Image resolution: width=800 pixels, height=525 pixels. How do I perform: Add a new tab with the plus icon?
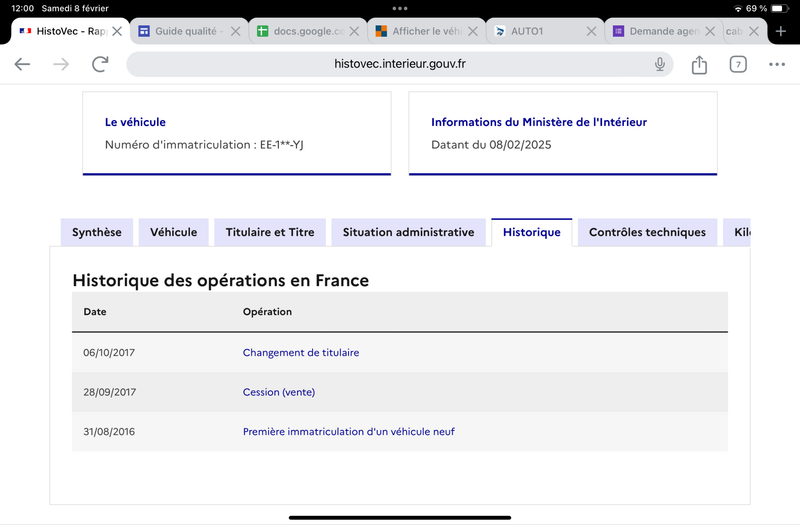[x=781, y=31]
